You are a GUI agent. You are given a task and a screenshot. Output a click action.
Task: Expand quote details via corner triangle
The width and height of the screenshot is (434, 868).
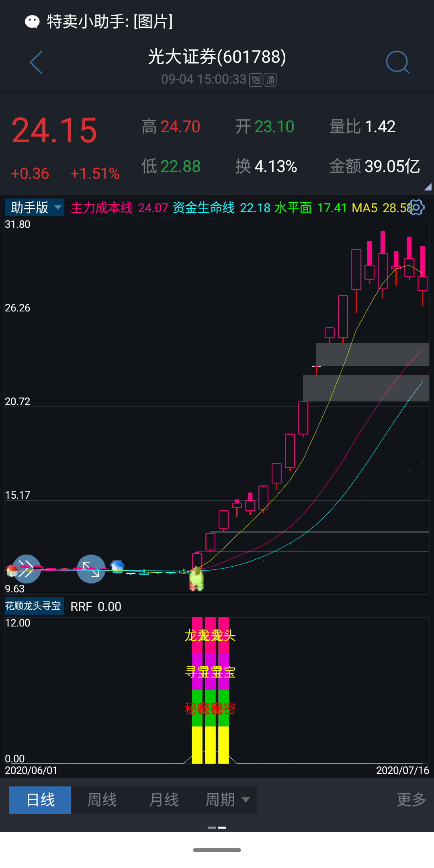(428, 187)
